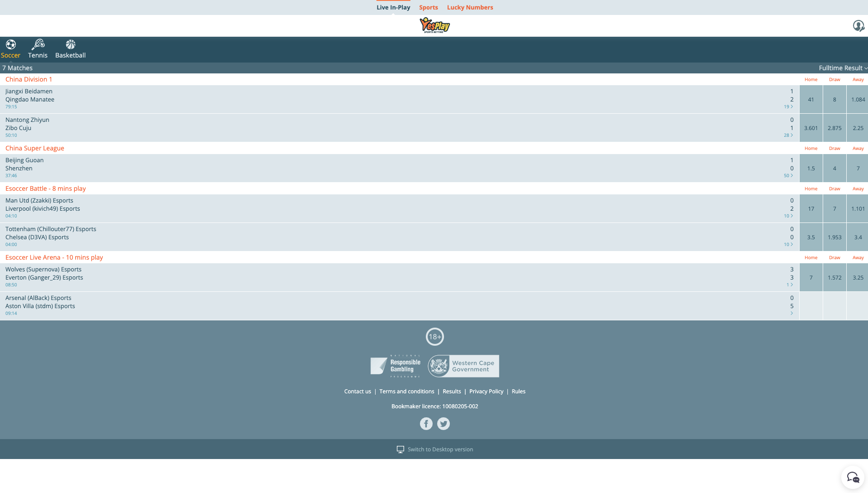
Task: Open the Fulltime Result market dropdown
Action: tap(843, 68)
